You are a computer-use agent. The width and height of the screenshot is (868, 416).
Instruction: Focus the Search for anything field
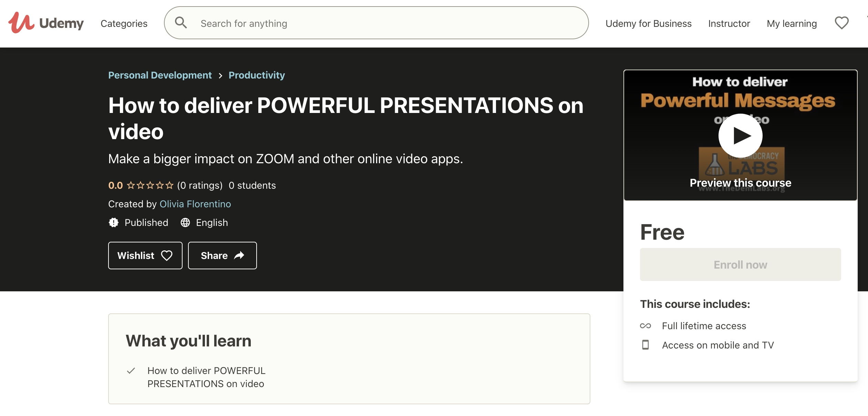tap(376, 23)
